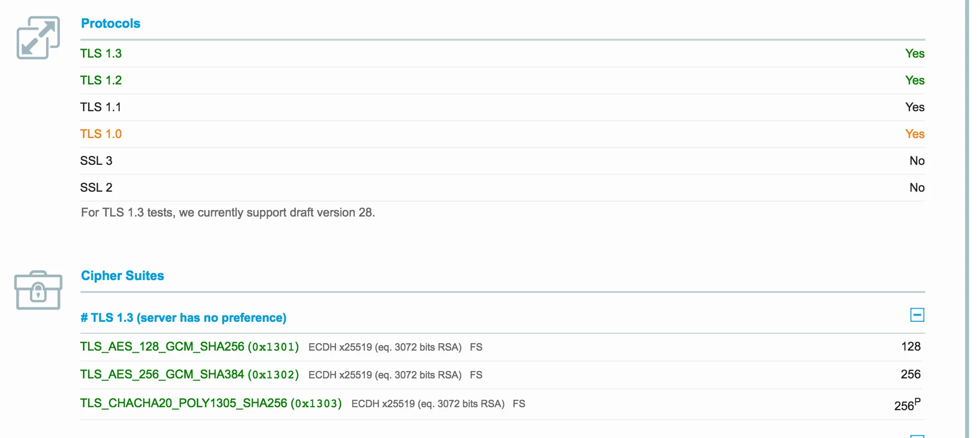Click the FS flag on the AES_128 row
The height and width of the screenshot is (438, 980).
tap(476, 347)
